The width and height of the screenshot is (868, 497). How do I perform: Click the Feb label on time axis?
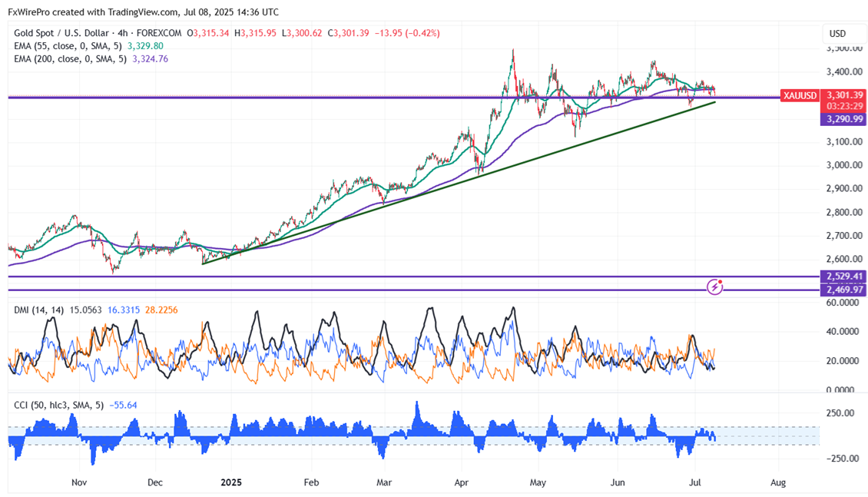tap(312, 482)
